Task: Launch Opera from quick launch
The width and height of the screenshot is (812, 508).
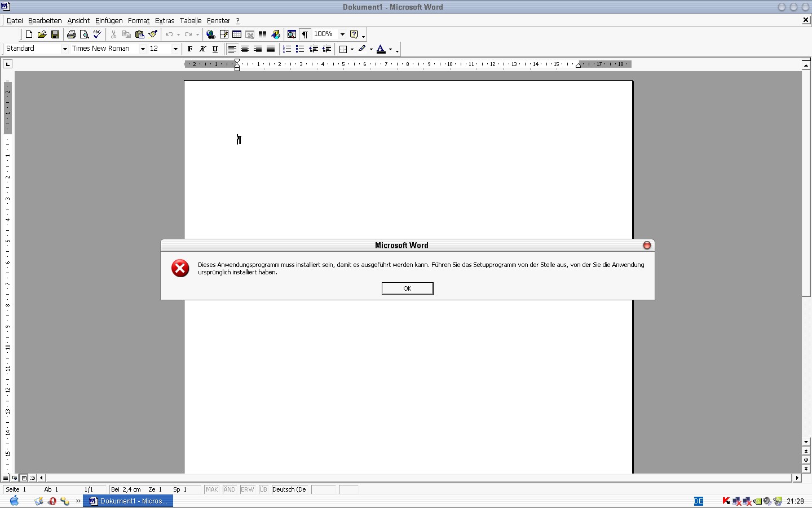Action: tap(52, 501)
